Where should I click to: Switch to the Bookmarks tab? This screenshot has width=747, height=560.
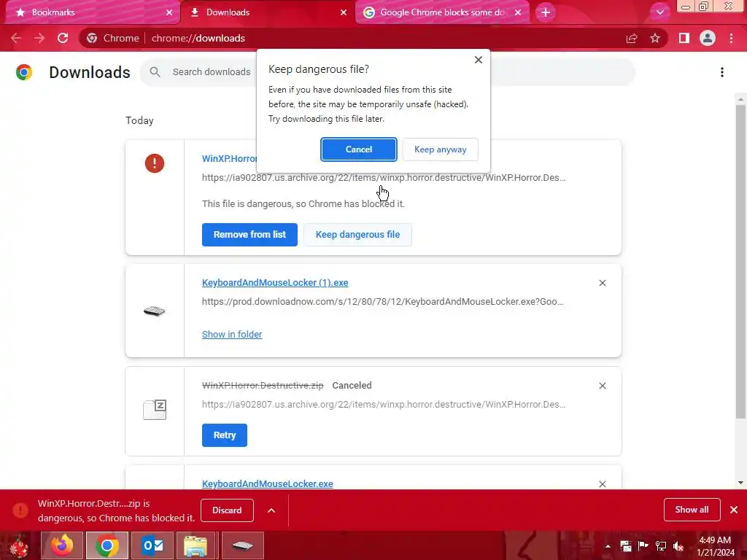point(92,12)
